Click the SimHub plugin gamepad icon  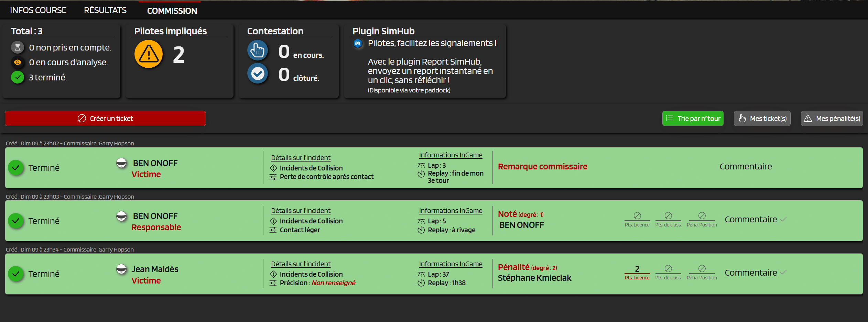(358, 44)
